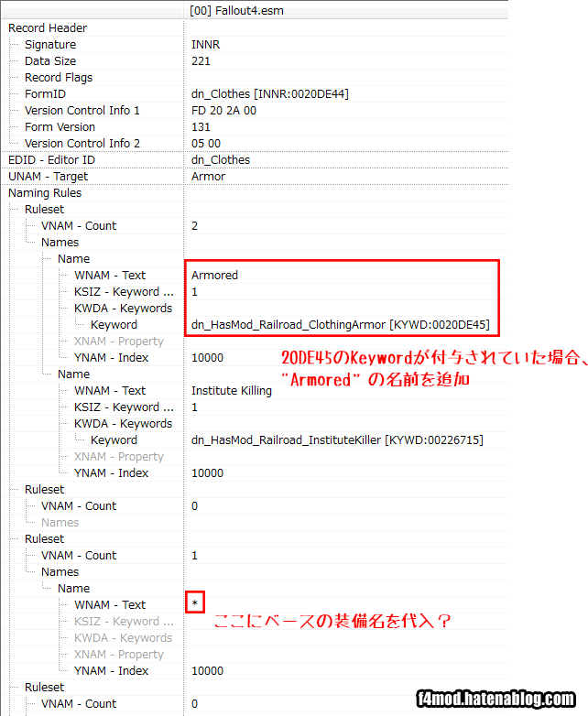The width and height of the screenshot is (588, 716).
Task: Click the Armor target value
Action: click(x=208, y=177)
